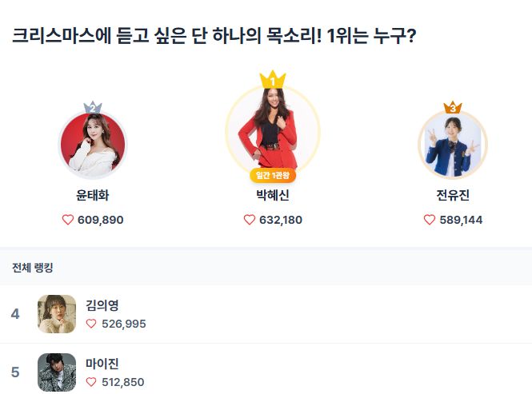The width and height of the screenshot is (532, 394).
Task: Click the 전체 랭킹 section header
Action: [x=33, y=267]
